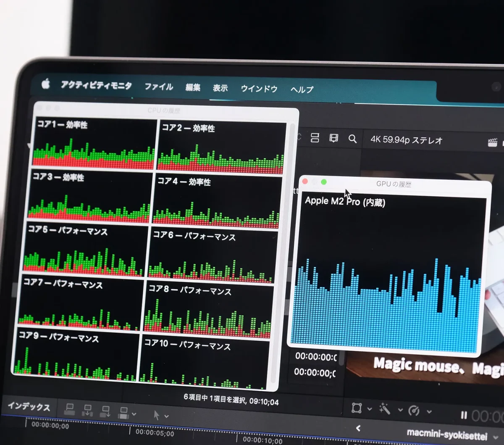Click the overwrite clip icon in timeline toolbar
This screenshot has height=445, width=504.
(123, 413)
